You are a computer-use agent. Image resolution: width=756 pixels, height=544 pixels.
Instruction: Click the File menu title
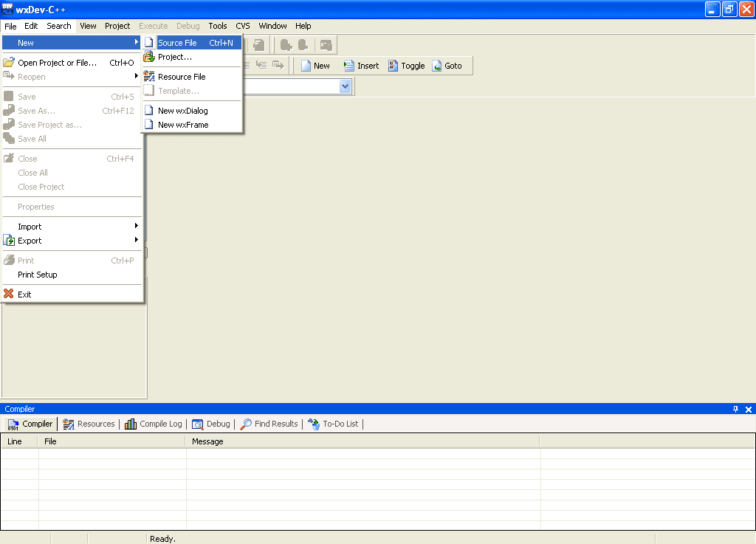pyautogui.click(x=10, y=26)
